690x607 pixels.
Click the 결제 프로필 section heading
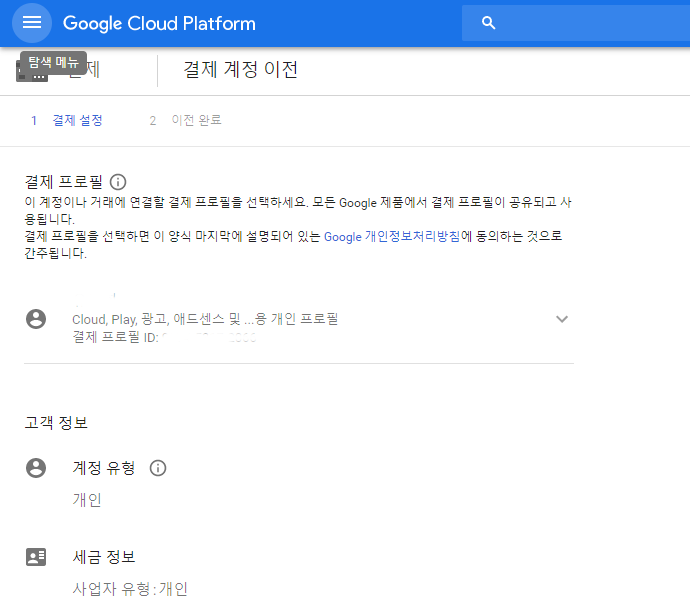click(63, 181)
